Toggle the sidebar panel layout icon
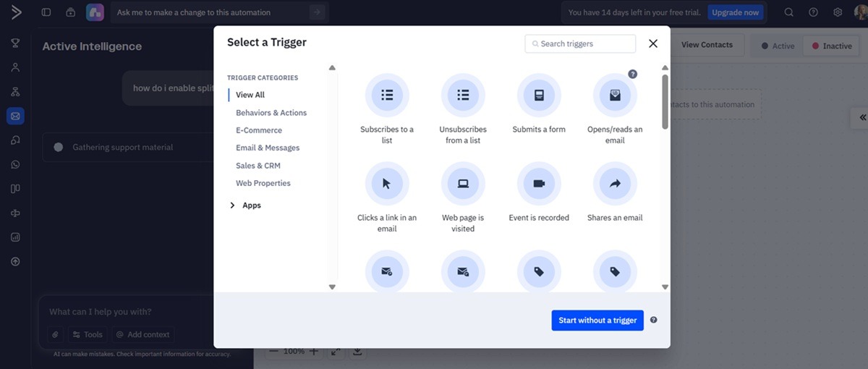This screenshot has height=369, width=868. (x=46, y=12)
